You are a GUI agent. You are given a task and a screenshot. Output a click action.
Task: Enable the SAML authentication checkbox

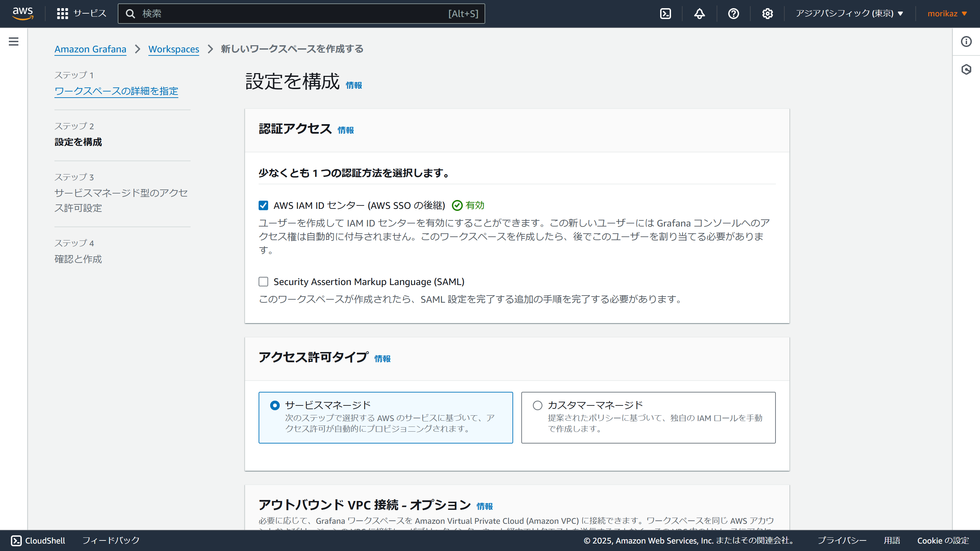pos(263,281)
